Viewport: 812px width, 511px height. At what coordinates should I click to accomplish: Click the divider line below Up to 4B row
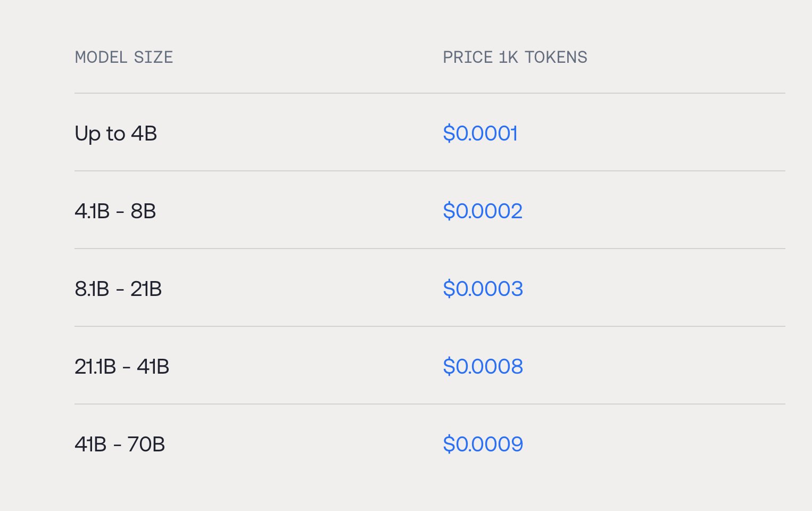coord(430,171)
